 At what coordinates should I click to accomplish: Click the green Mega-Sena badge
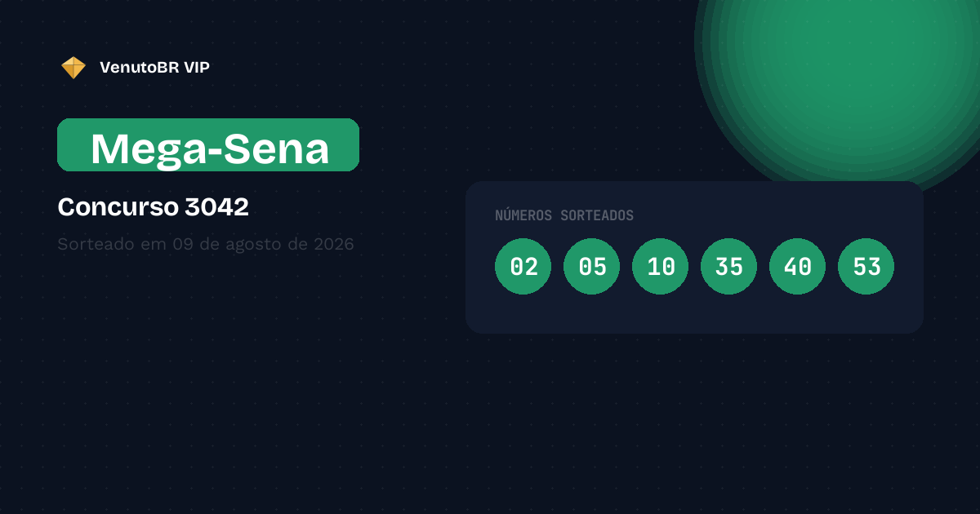(208, 145)
